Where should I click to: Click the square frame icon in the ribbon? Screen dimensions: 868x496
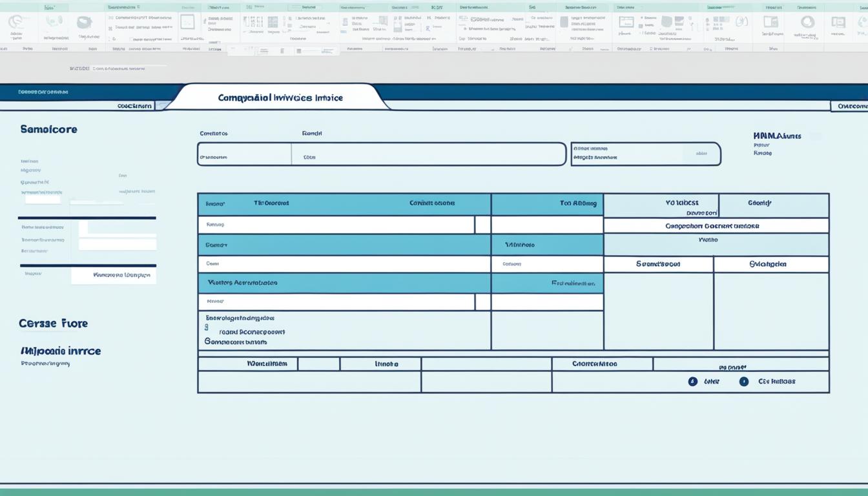(x=187, y=22)
